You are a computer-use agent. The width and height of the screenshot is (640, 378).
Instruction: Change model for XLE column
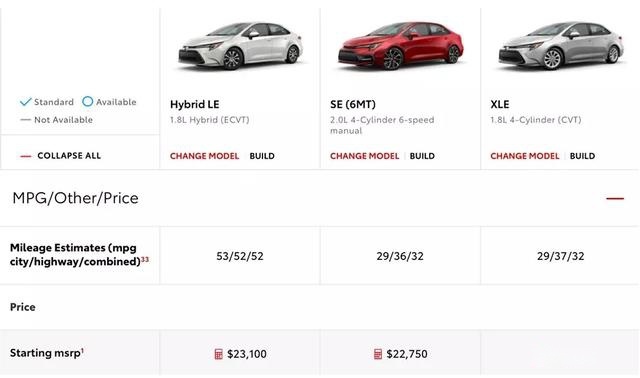point(524,156)
